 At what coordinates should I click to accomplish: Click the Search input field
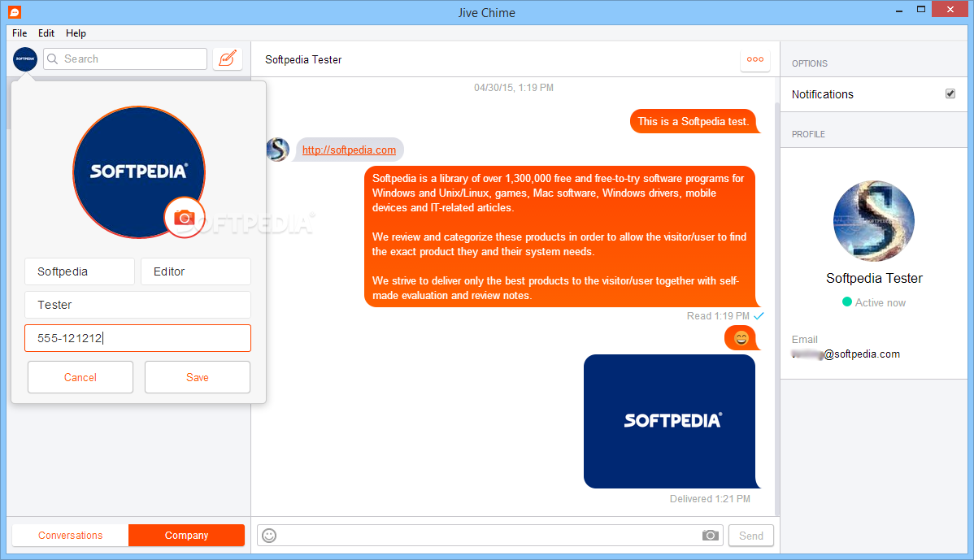tap(125, 59)
